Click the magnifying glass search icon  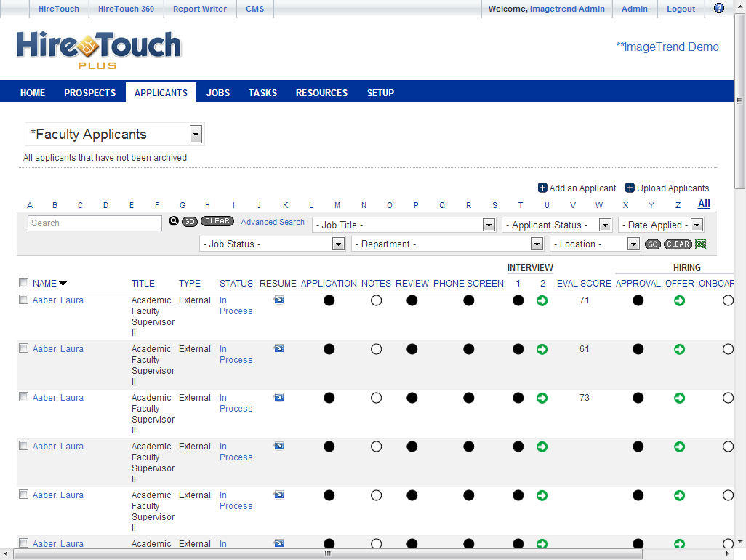click(x=173, y=220)
